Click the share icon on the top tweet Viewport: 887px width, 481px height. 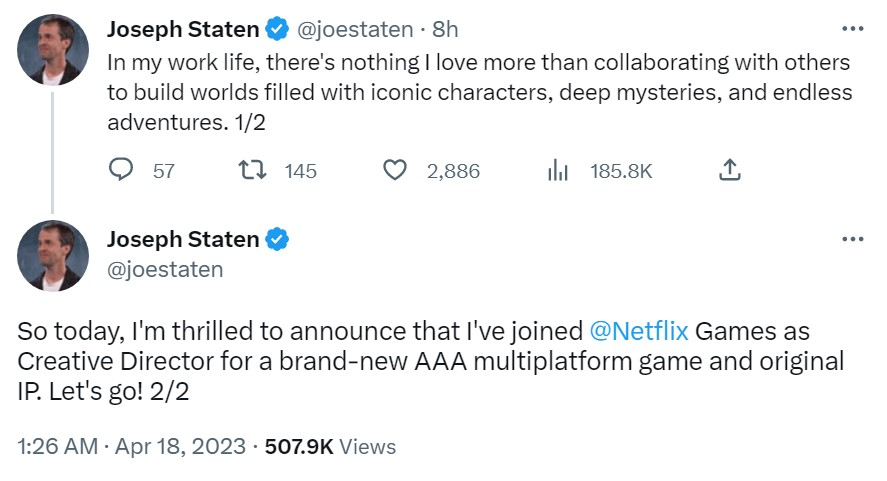tap(730, 171)
